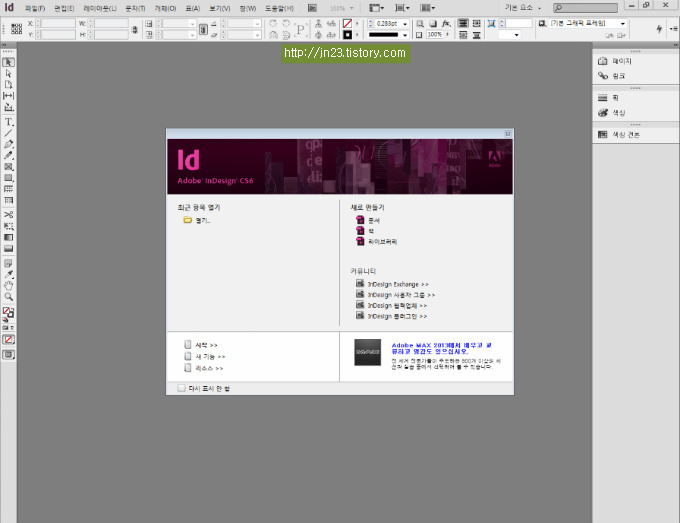
Task: Toggle constrain proportions for width and height
Action: point(135,29)
